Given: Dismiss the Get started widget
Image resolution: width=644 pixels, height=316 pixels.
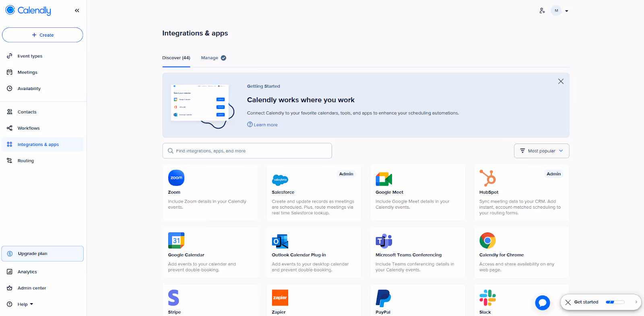Looking at the screenshot, I should pyautogui.click(x=568, y=302).
